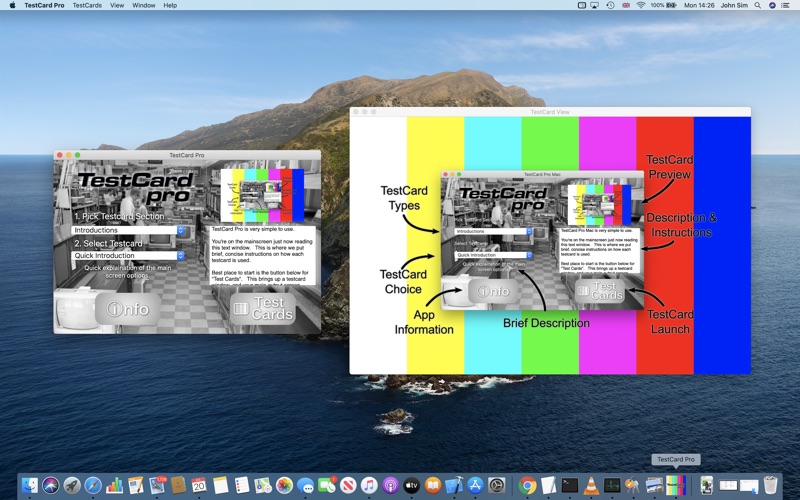
Task: Open Podcasts from the dock
Action: (x=390, y=485)
